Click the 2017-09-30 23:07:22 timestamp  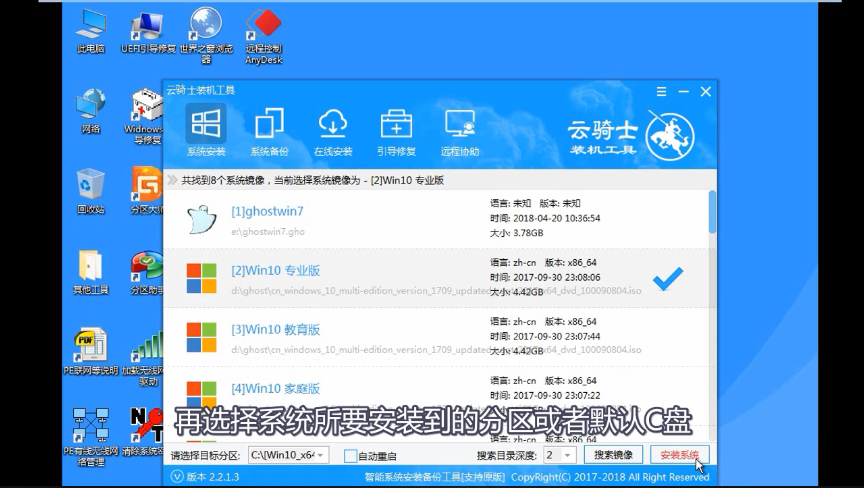(557, 395)
